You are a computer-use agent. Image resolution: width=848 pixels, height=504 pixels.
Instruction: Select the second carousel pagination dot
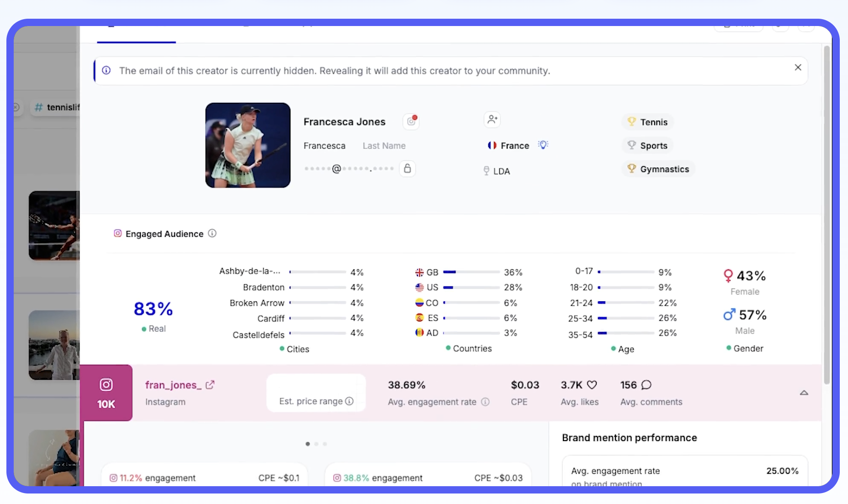click(x=316, y=444)
